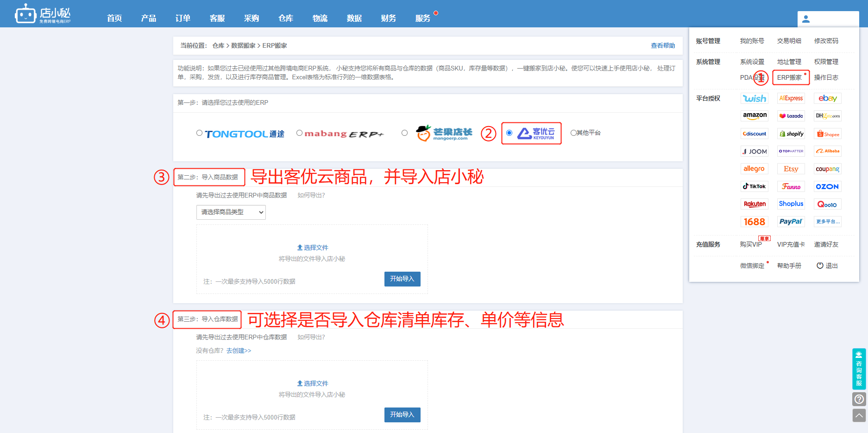Open 修改密码 in account panel
Viewport: 868px width, 433px height.
coord(826,41)
